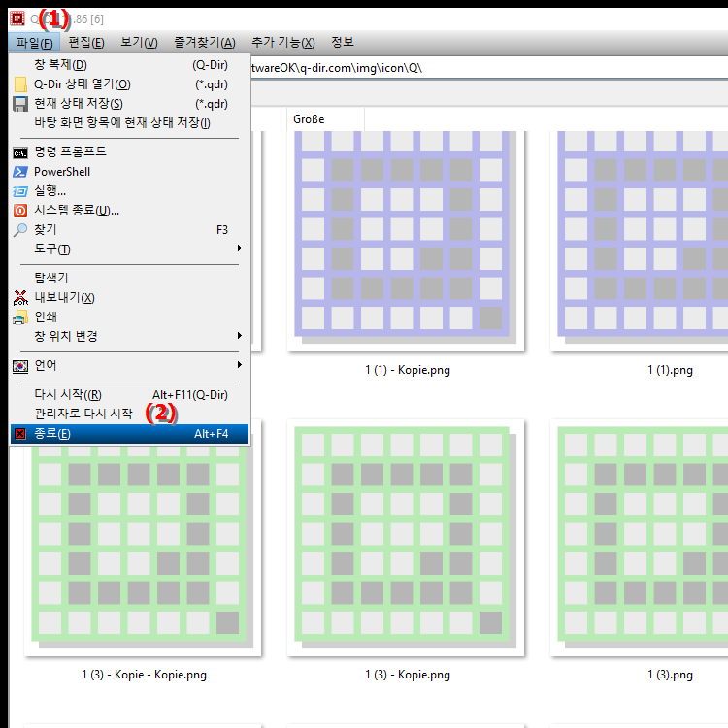The width and height of the screenshot is (728, 728).
Task: Click the 내보내기 export icon
Action: 20,298
